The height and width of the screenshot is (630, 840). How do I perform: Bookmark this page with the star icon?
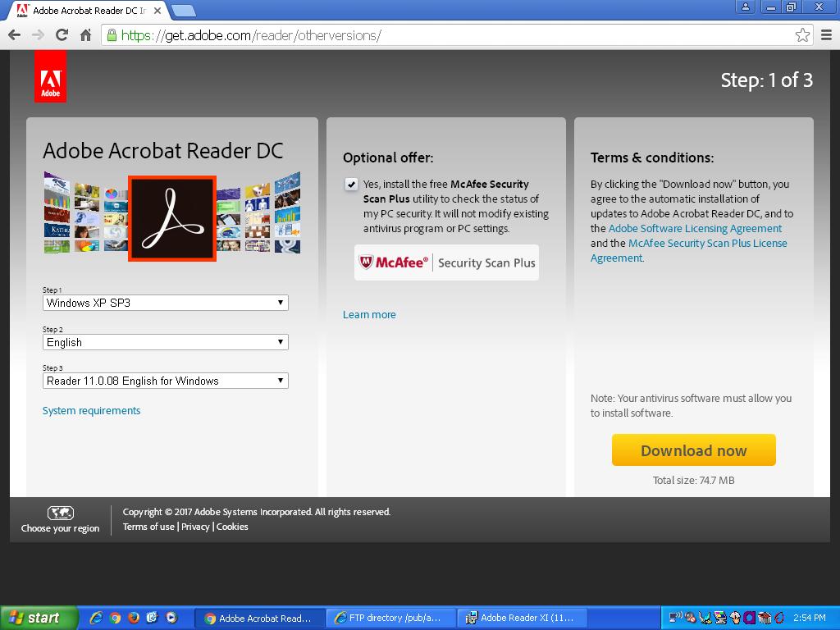point(802,35)
